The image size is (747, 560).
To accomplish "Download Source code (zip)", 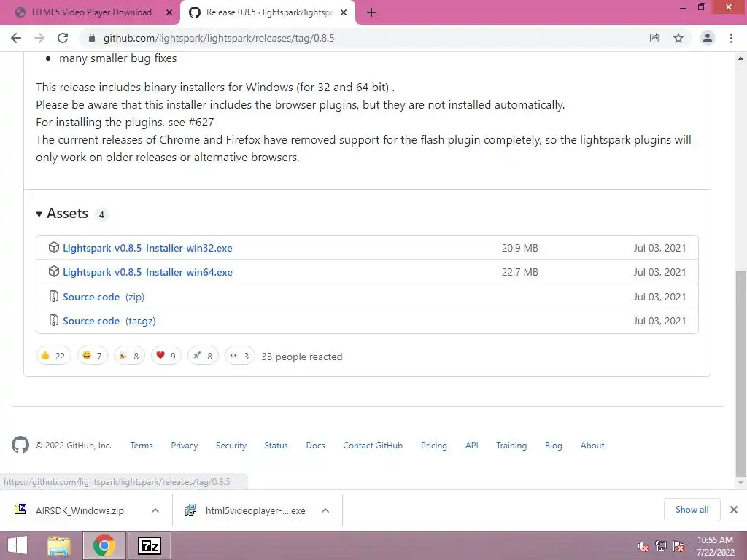I will point(104,297).
